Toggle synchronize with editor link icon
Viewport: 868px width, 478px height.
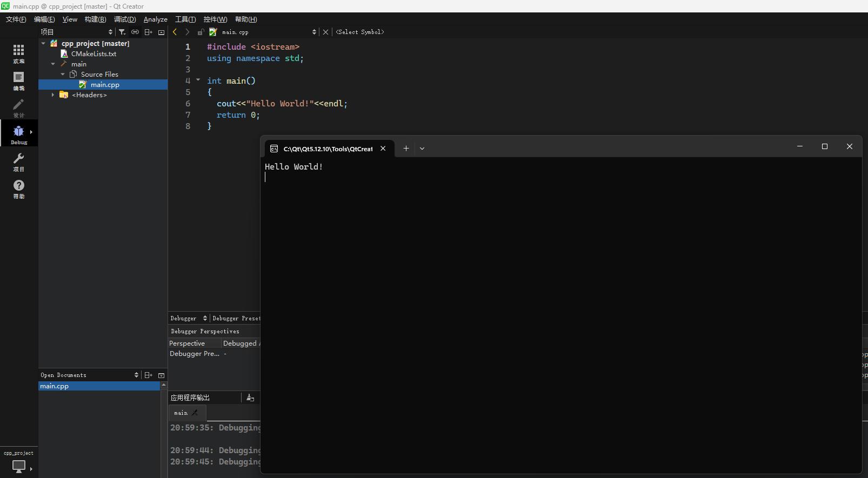(x=135, y=32)
